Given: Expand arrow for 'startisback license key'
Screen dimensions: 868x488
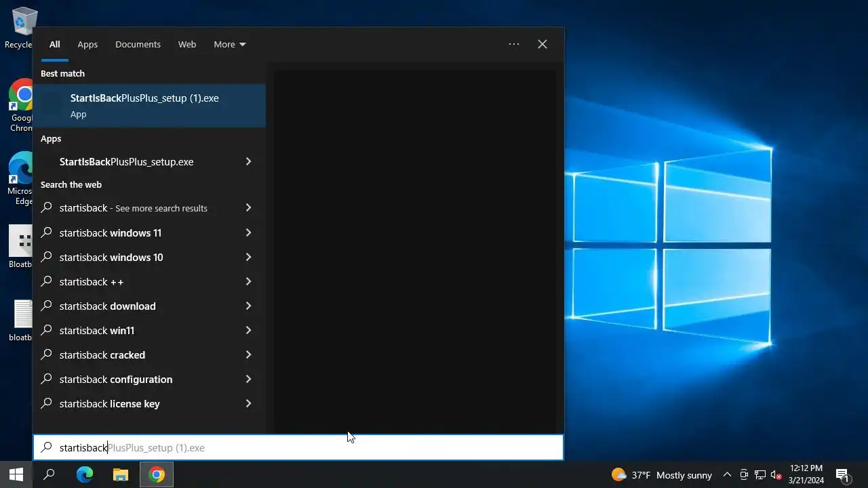Looking at the screenshot, I should (248, 403).
